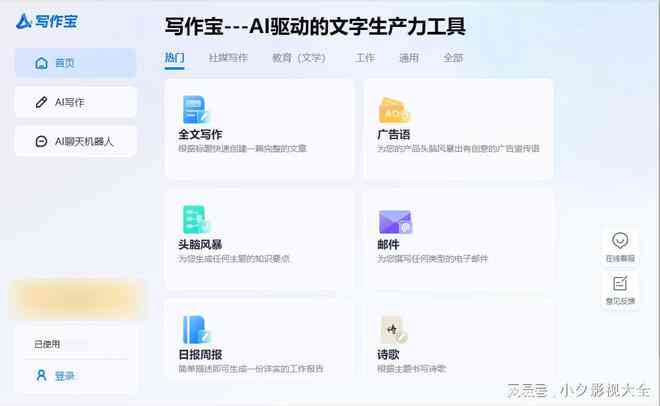Switch to the 热门 tab
This screenshot has width=660, height=406.
[x=174, y=58]
